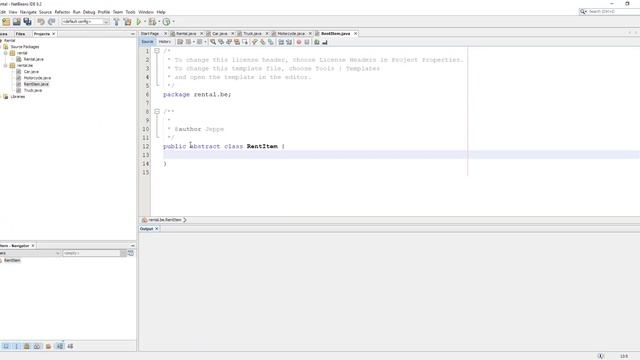Toggle the History view button
Image resolution: width=640 pixels, height=360 pixels.
click(x=165, y=42)
